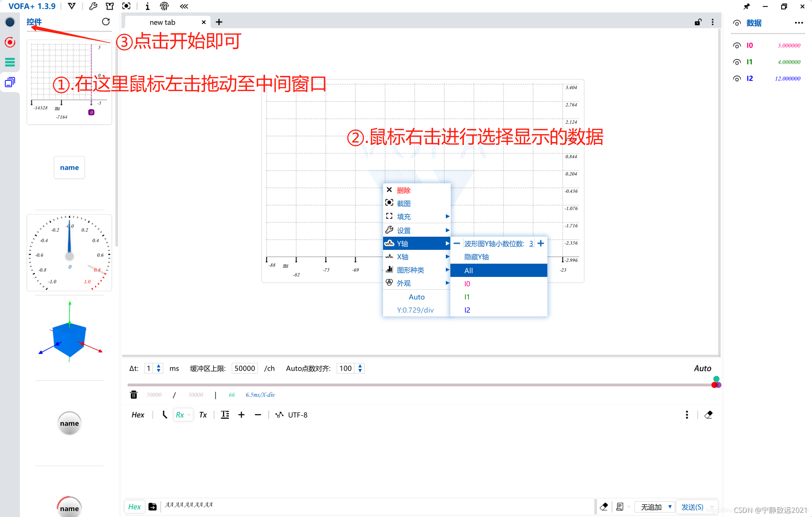Viewport: 812px width, 517px height.
Task: Toggle visibility eye for channel I0
Action: tap(737, 45)
